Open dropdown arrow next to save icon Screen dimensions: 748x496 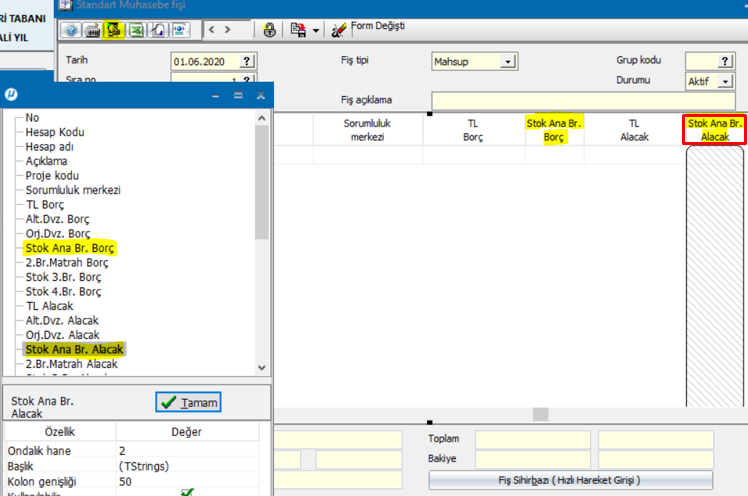point(316,30)
